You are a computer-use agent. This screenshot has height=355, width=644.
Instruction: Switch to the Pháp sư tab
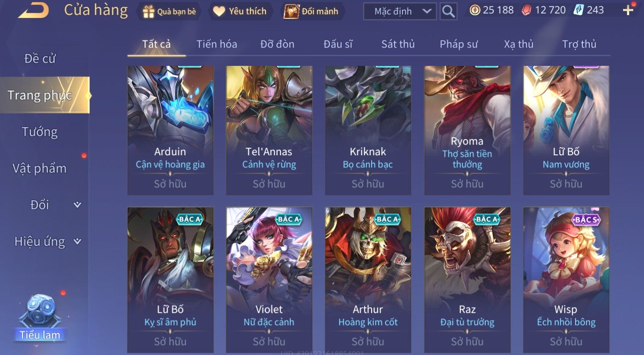click(x=458, y=44)
